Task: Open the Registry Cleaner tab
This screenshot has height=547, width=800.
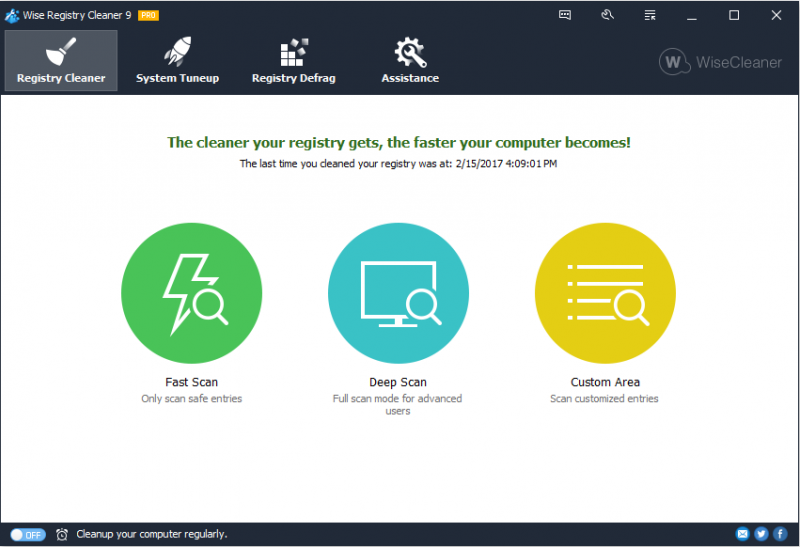Action: click(x=61, y=60)
